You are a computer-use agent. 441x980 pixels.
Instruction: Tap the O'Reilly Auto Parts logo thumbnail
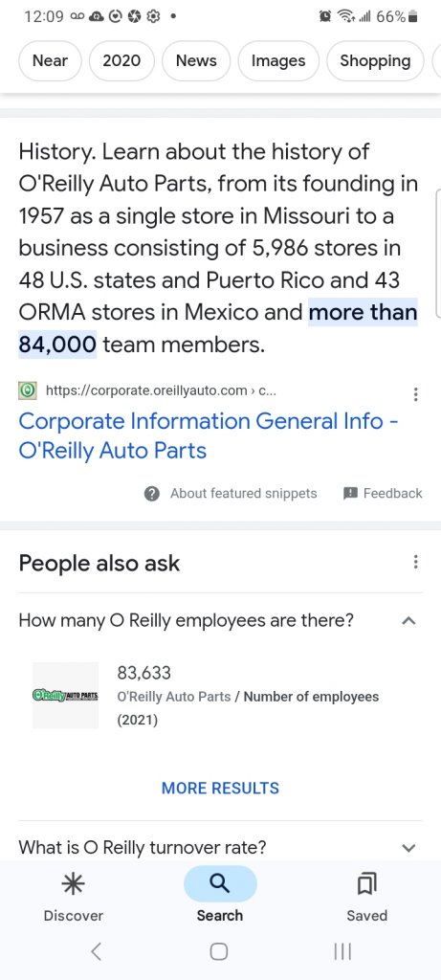[66, 696]
